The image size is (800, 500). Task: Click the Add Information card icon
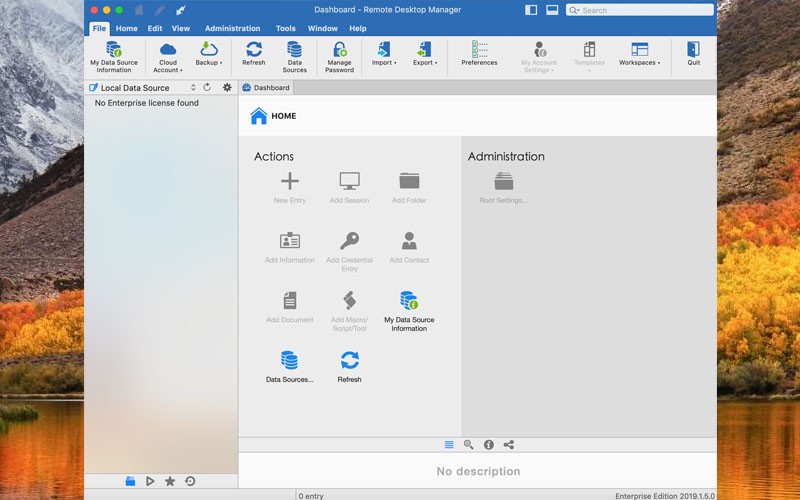290,240
